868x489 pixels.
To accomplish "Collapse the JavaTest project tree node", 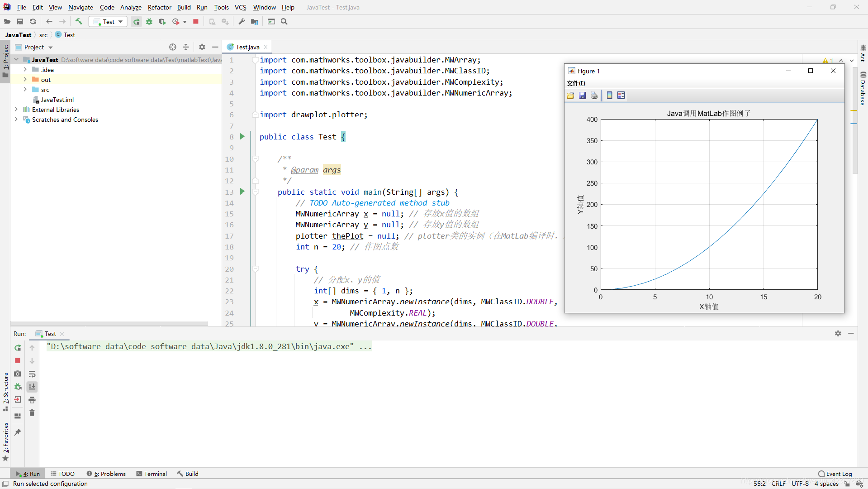I will tap(16, 59).
